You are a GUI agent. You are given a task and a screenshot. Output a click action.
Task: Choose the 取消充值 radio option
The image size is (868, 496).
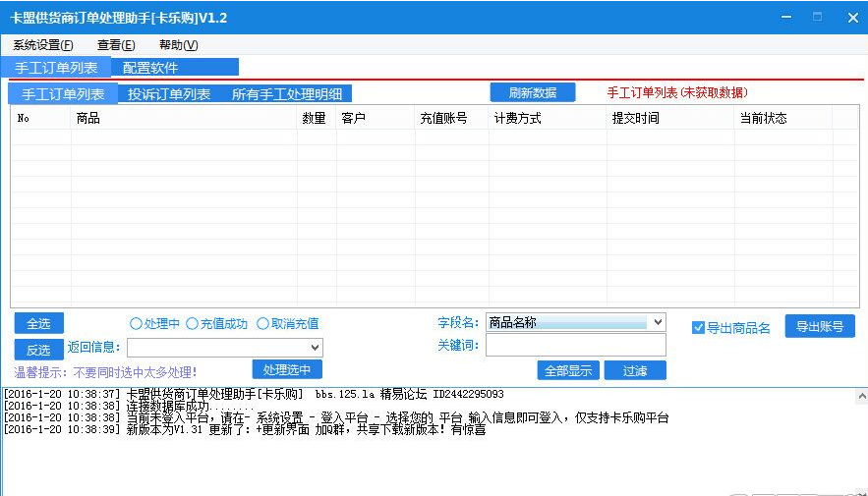click(263, 323)
